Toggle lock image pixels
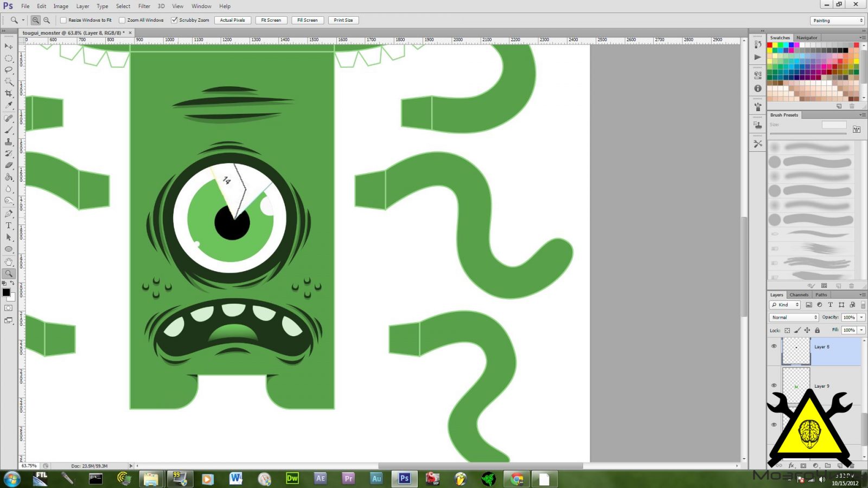Screen dimensions: 868x488 797,330
